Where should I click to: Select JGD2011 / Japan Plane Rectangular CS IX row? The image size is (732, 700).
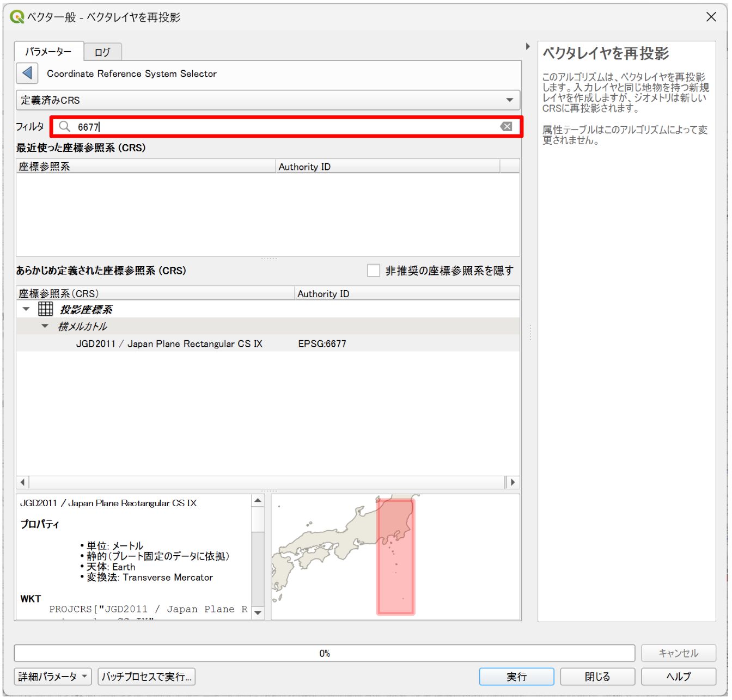point(268,343)
